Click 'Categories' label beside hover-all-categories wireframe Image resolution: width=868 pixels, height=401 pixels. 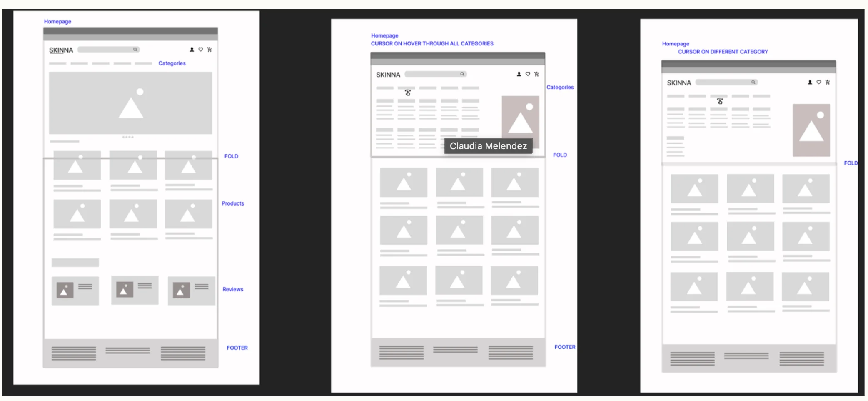(x=560, y=88)
